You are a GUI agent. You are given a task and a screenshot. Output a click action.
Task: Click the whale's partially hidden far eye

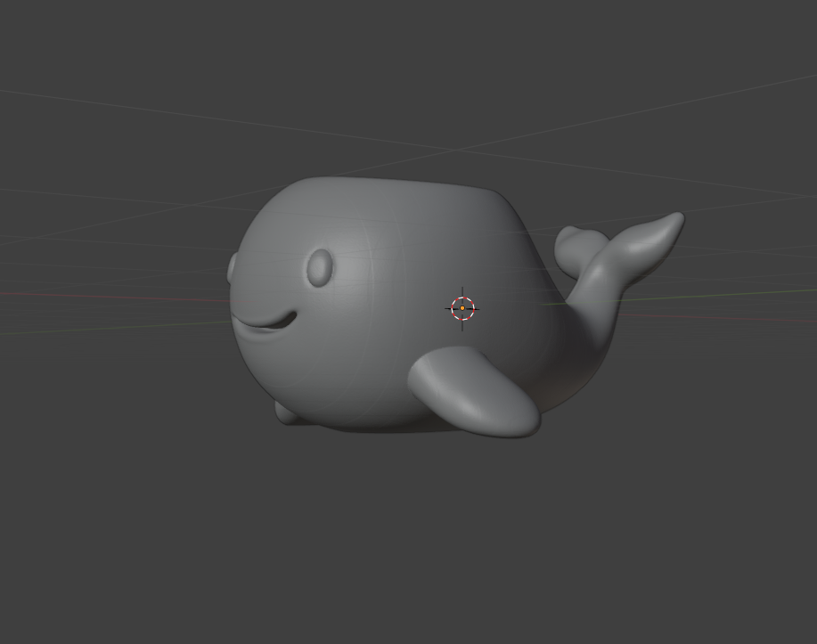tap(233, 267)
